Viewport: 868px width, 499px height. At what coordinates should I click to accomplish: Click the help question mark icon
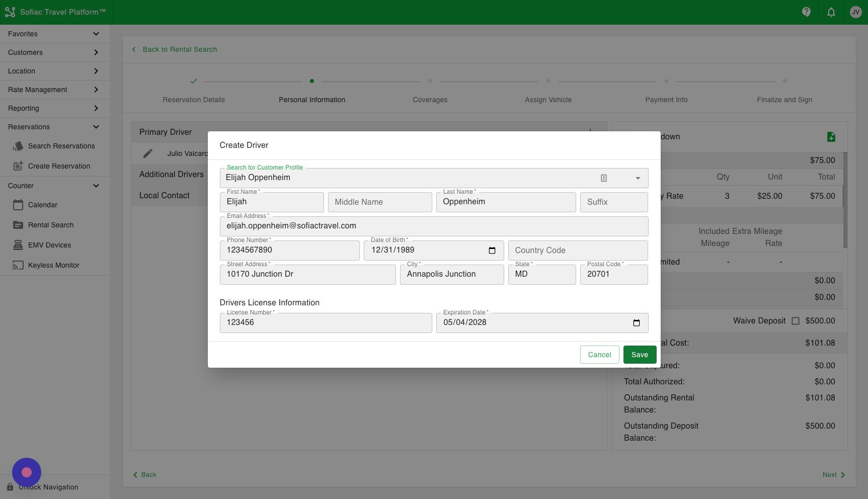(x=806, y=12)
